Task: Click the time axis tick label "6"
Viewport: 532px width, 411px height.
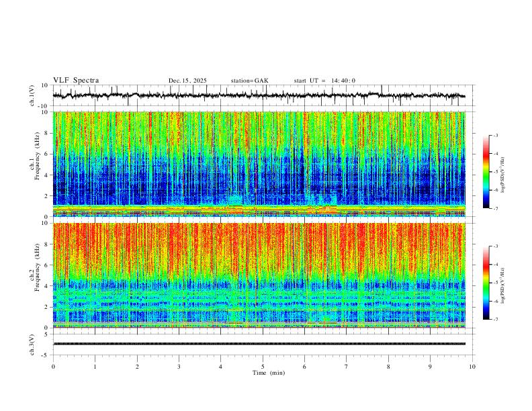Action: (305, 367)
